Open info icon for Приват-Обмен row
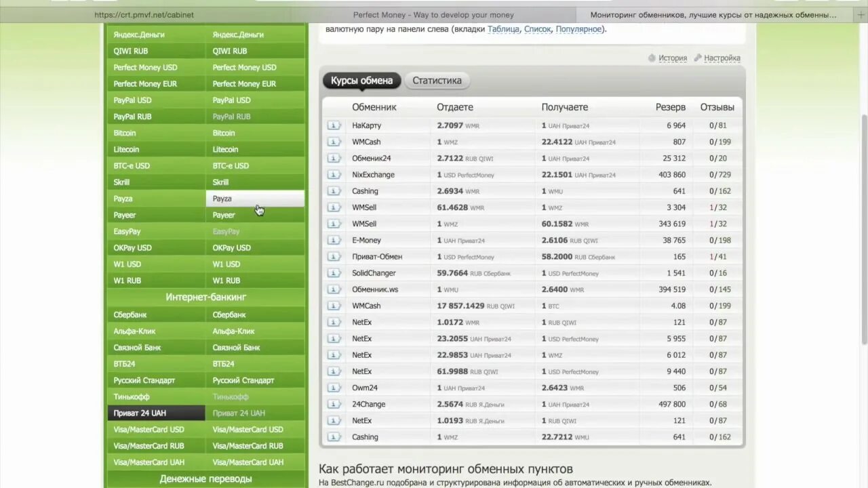Screen dimensions: 868x488 click(334, 257)
